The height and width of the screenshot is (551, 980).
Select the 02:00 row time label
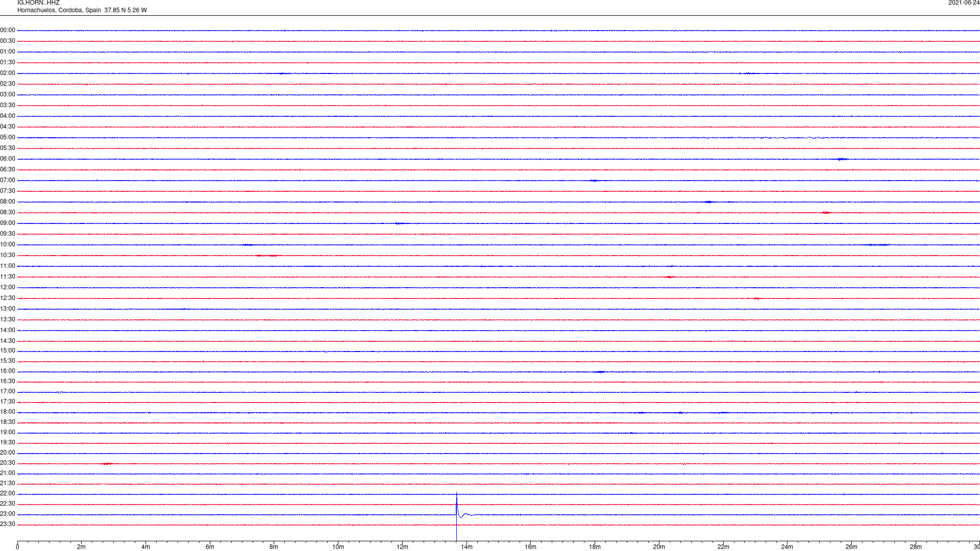(x=8, y=73)
